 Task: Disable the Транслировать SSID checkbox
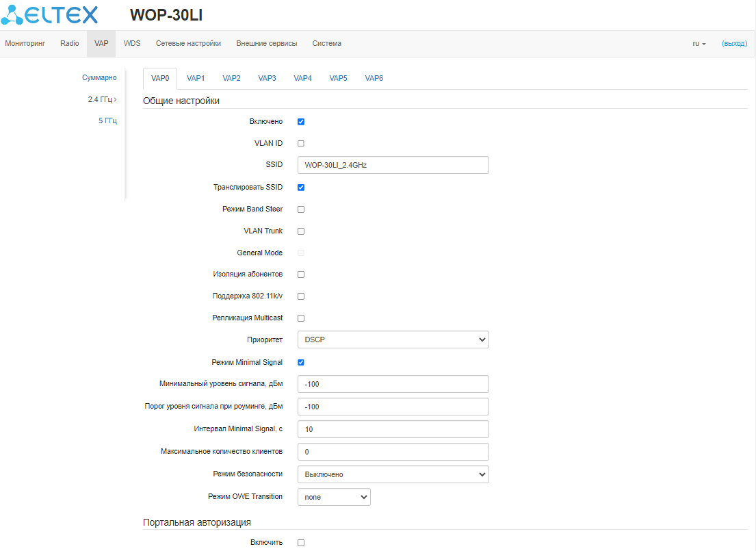(301, 188)
